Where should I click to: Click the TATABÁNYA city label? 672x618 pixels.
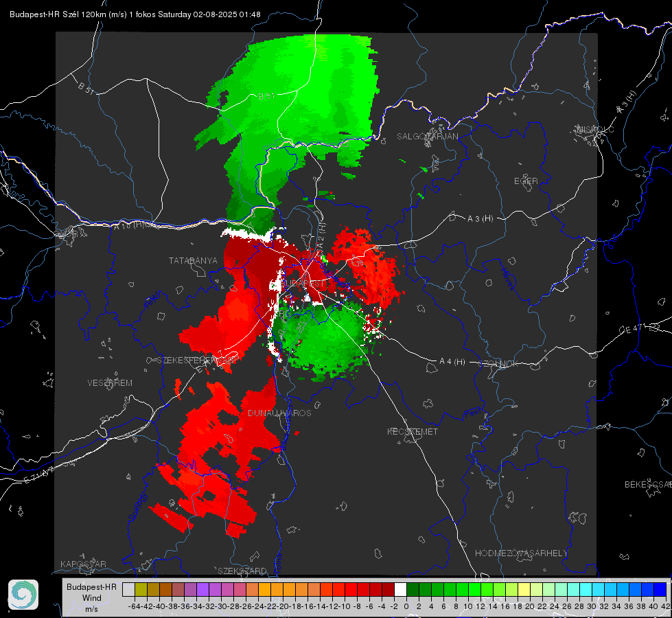[193, 261]
